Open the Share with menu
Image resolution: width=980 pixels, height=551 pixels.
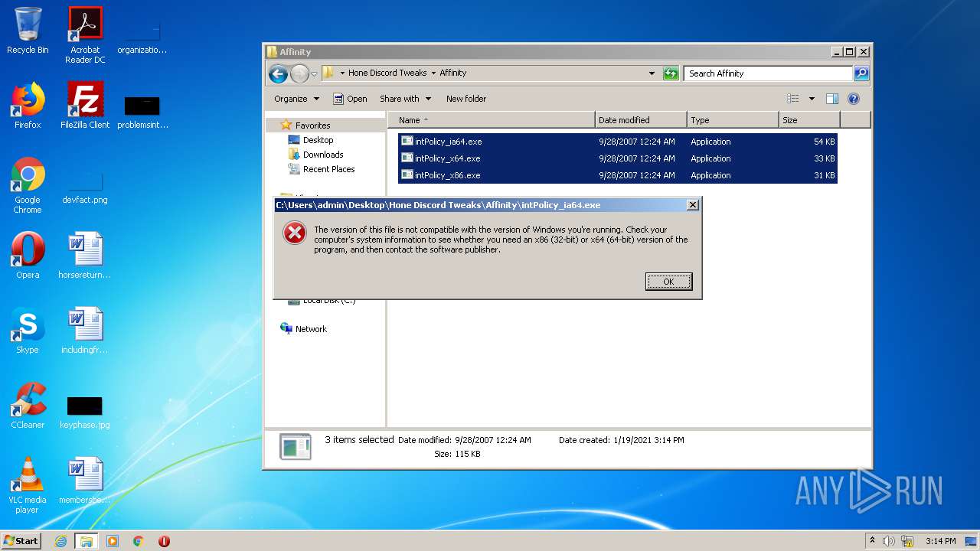coord(405,99)
